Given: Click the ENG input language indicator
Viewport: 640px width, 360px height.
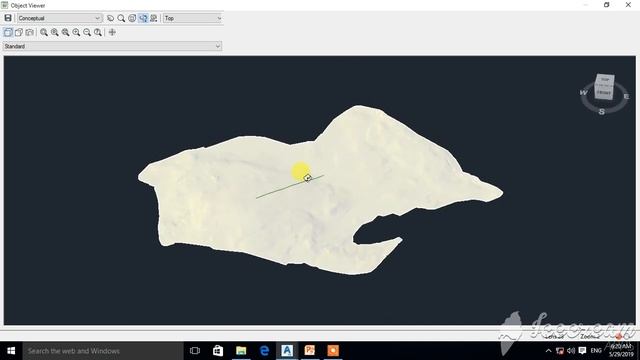Looking at the screenshot, I should coord(596,351).
